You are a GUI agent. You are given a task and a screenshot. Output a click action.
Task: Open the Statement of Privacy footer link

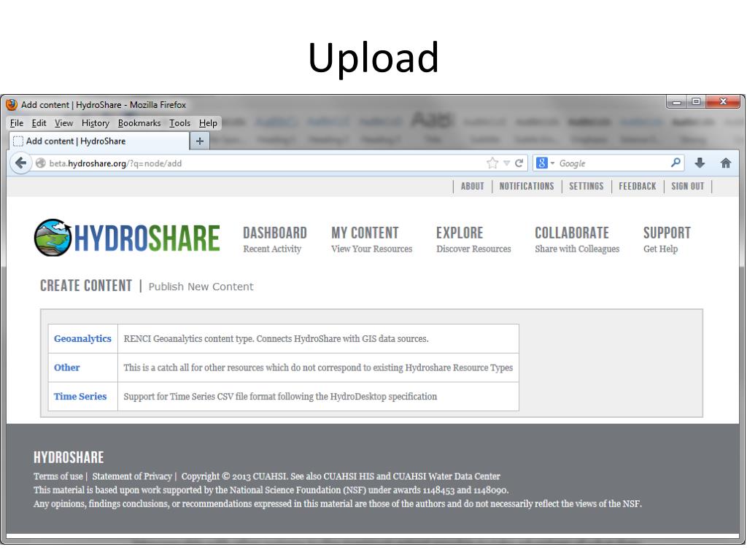[132, 476]
